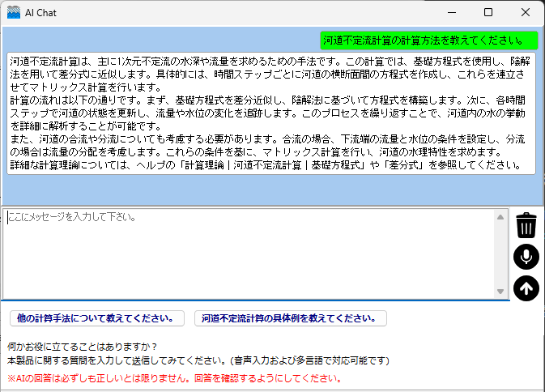Click suggestion 他の計算手法について教えてください。
Image resolution: width=545 pixels, height=392 pixels.
pos(97,318)
